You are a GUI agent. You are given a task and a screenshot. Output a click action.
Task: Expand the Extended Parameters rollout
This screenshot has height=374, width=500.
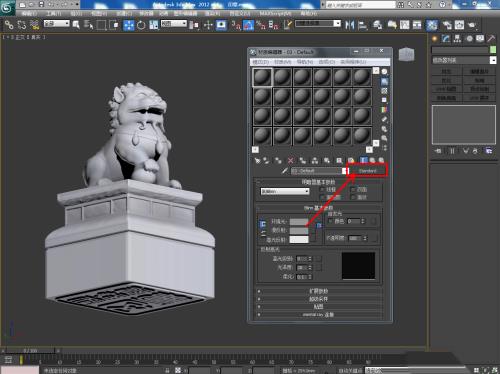(318, 291)
